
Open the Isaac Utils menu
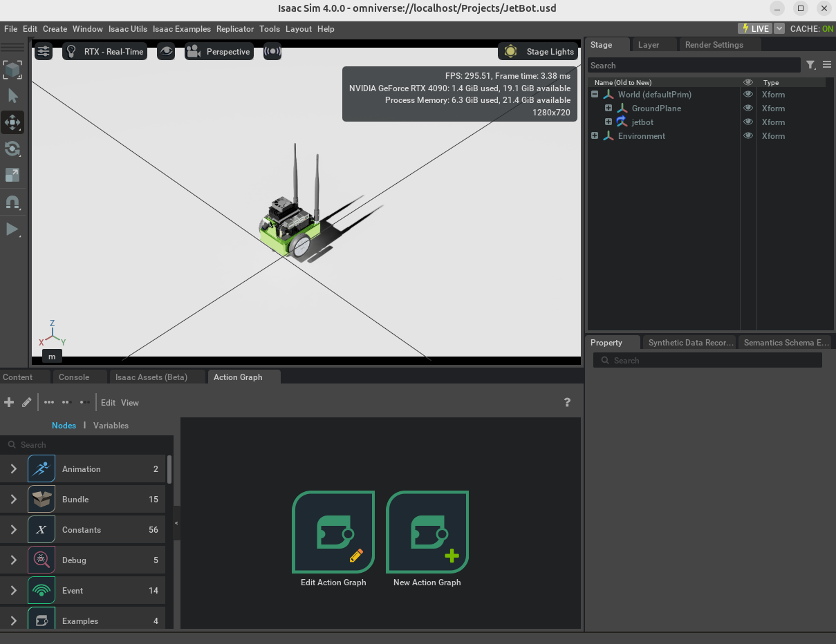[x=128, y=29]
